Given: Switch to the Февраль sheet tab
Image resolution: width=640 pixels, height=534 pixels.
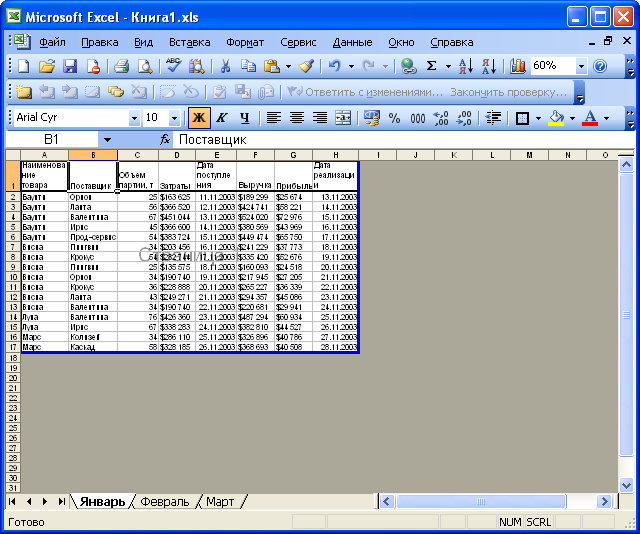Looking at the screenshot, I should [x=164, y=501].
